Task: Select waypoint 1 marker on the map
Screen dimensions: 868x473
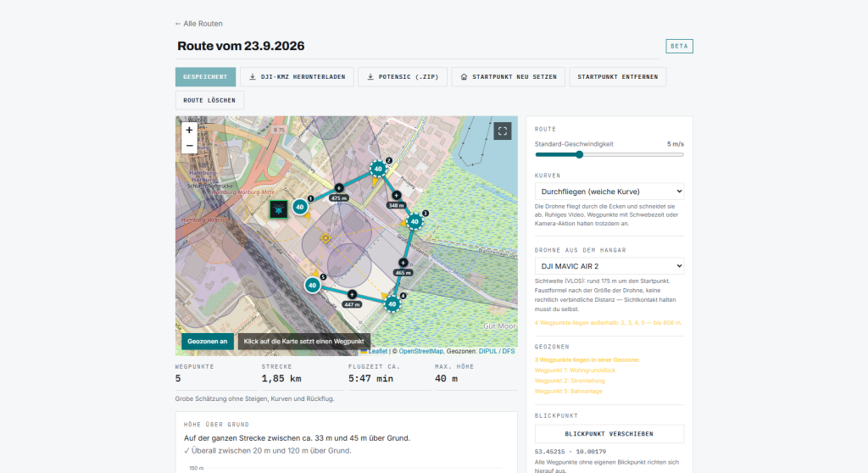Action: [300, 207]
